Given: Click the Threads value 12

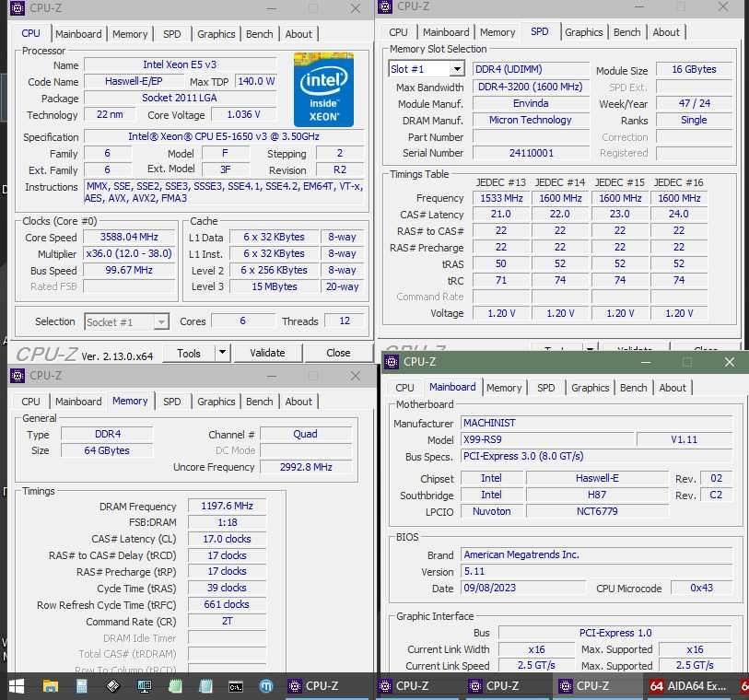Looking at the screenshot, I should click(x=345, y=321).
